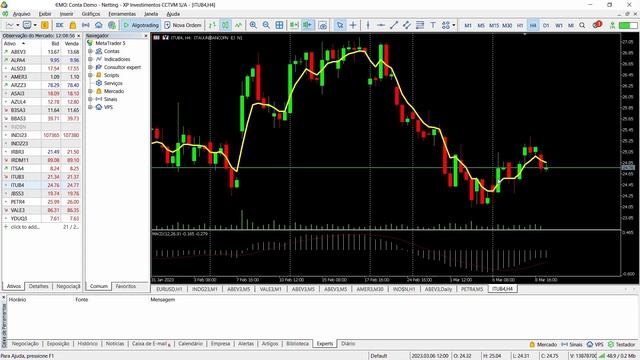The height and width of the screenshot is (360, 640).
Task: Toggle chart shift icon
Action: coord(307,25)
